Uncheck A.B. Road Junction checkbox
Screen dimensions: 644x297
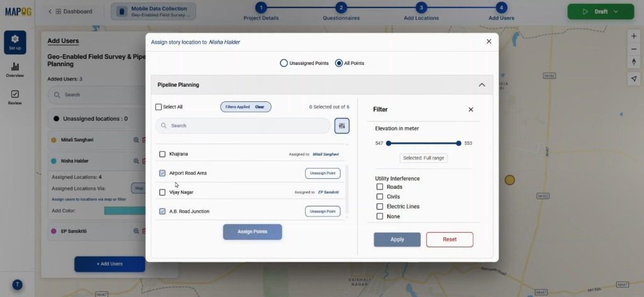click(162, 211)
